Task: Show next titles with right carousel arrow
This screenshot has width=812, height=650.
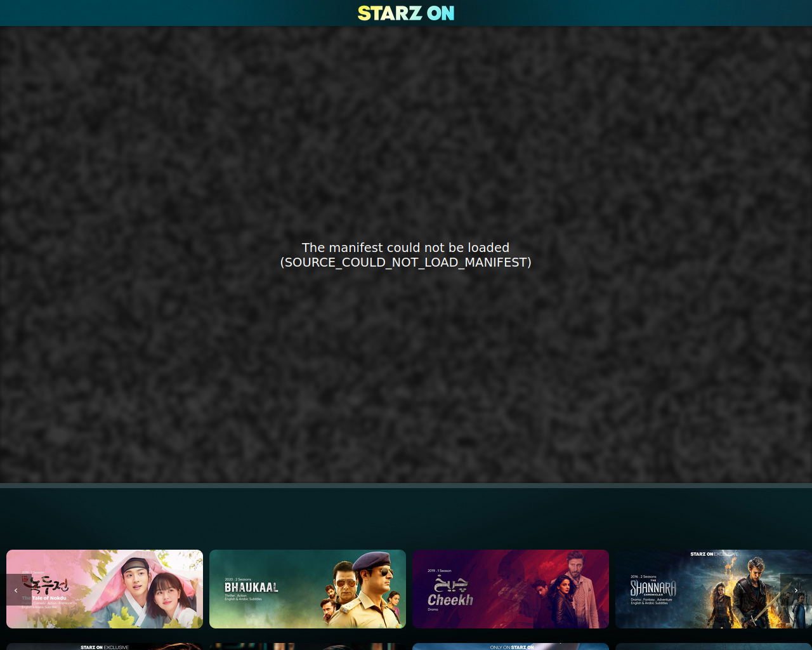Action: point(796,590)
